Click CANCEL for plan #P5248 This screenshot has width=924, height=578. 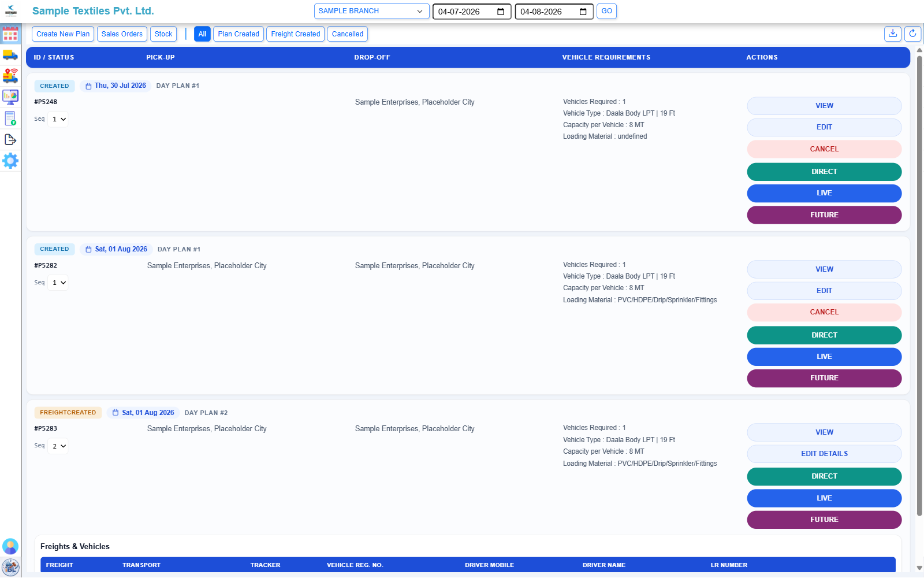pos(824,149)
